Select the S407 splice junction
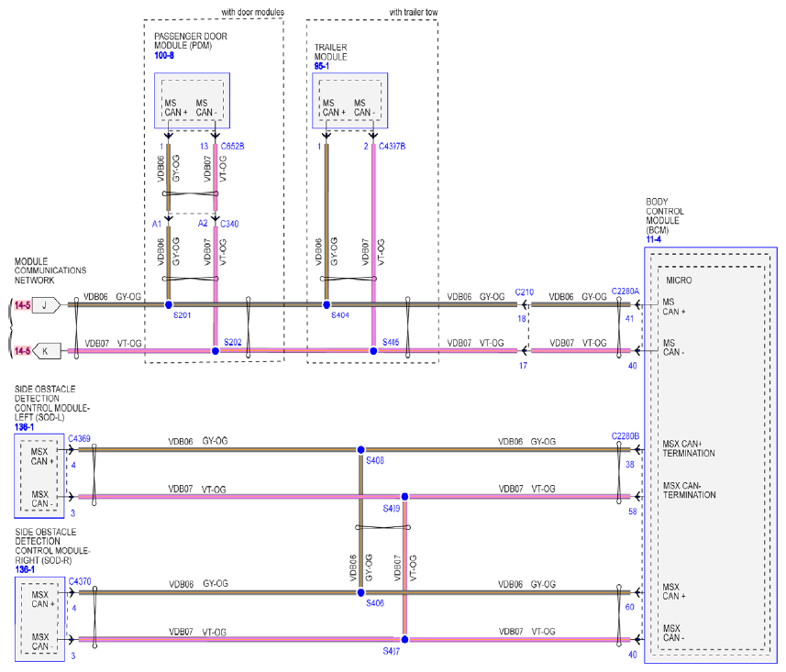This screenshot has height=672, width=786. (404, 639)
